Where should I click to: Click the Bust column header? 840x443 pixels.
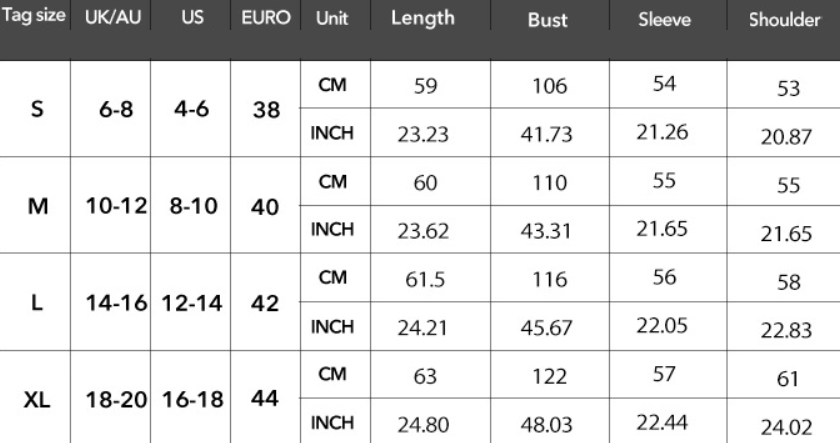(x=547, y=19)
